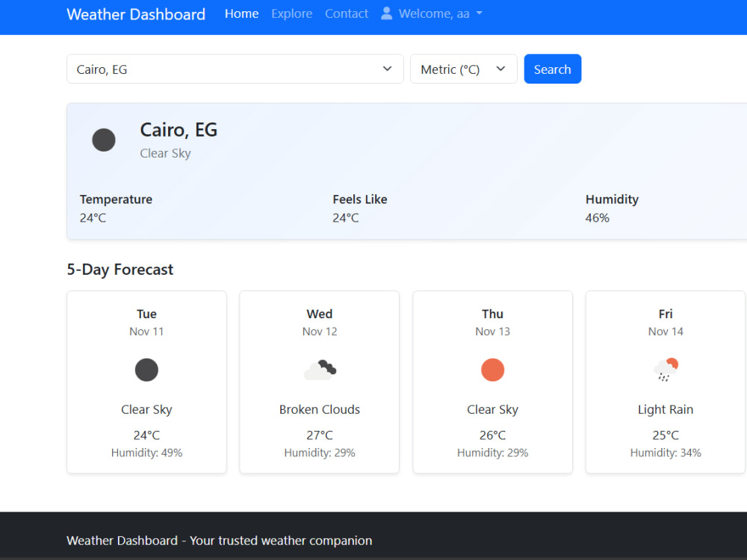Click the Humidity 46% value

[x=598, y=217]
